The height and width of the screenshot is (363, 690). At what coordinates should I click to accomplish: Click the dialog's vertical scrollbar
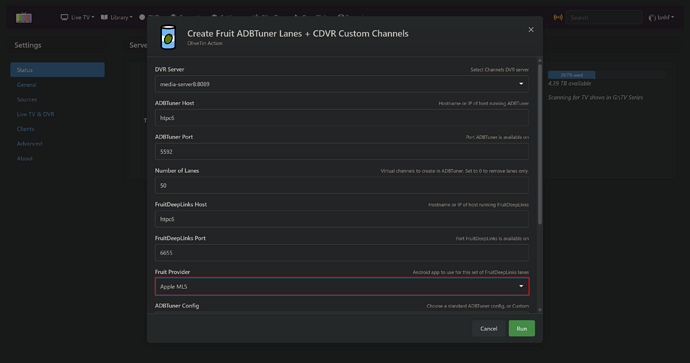(540, 144)
